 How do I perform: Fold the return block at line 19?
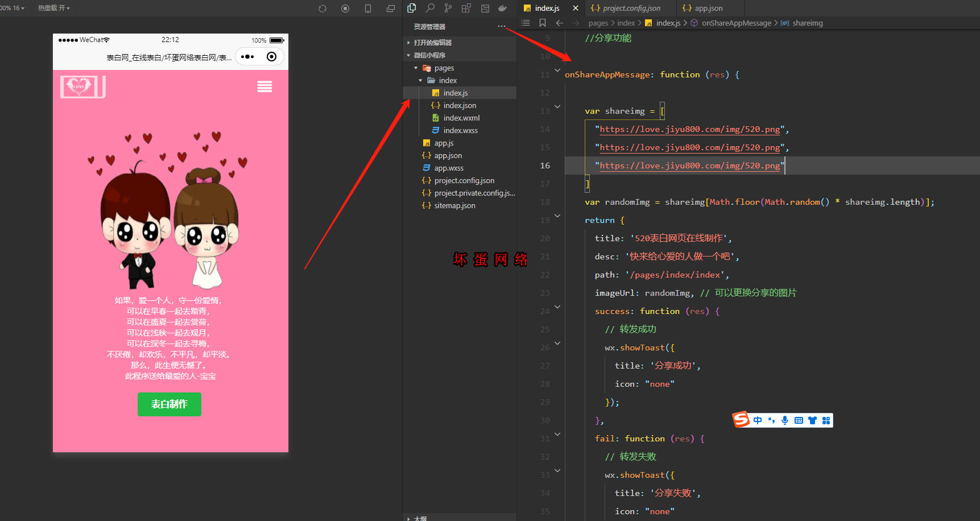tap(557, 216)
